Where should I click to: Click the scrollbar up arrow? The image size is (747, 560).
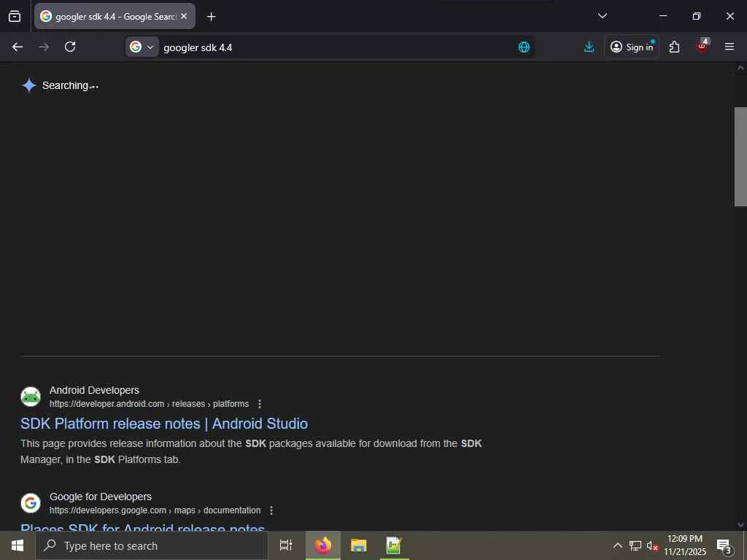pos(740,68)
